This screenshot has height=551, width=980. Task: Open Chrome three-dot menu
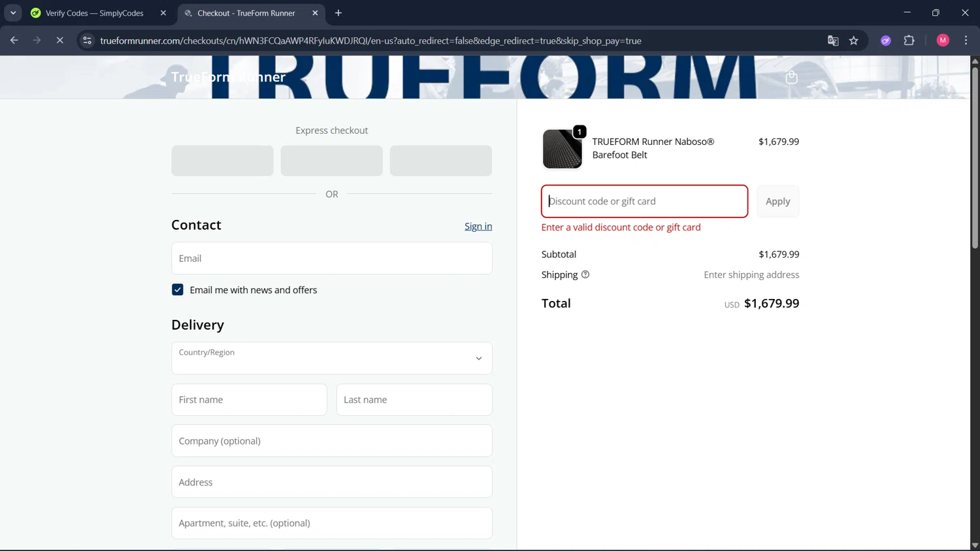click(x=966, y=40)
